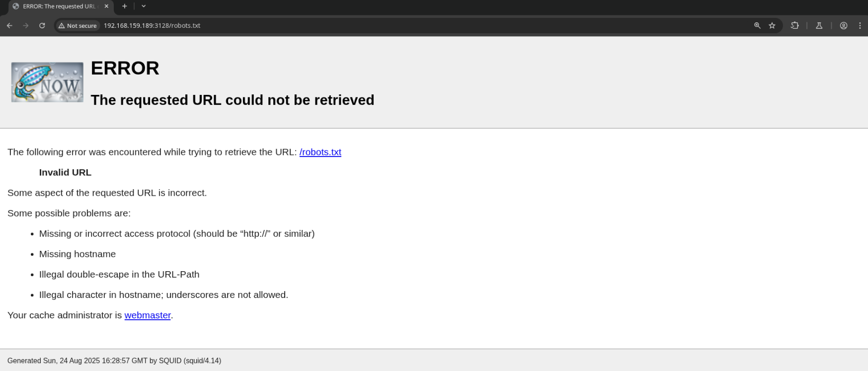Expand the tab search dropdown arrow
The width and height of the screenshot is (868, 371).
[144, 6]
